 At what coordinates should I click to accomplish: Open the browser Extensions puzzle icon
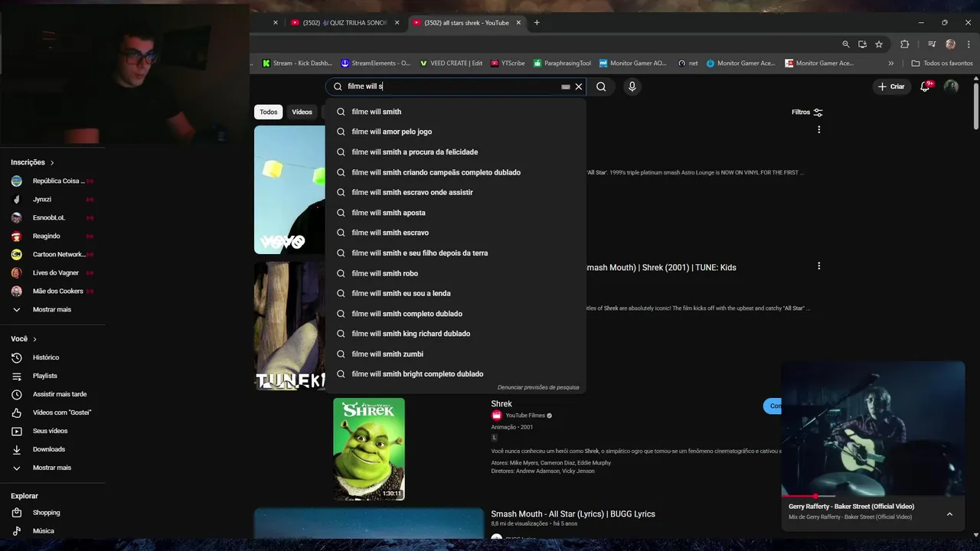point(904,44)
